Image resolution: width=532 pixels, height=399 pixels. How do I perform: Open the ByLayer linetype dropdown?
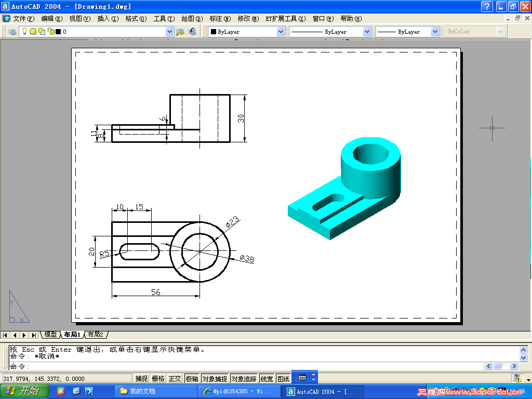point(367,32)
